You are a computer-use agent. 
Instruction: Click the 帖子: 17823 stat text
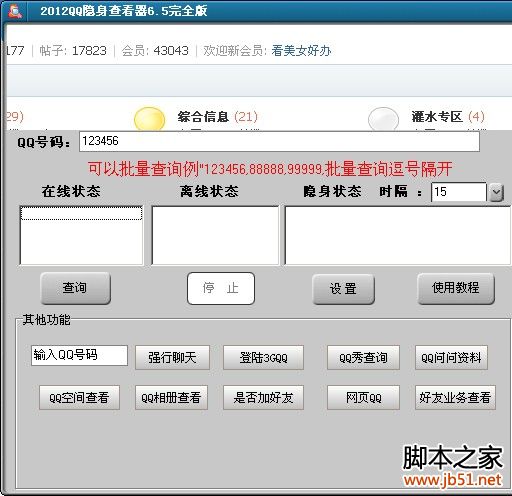pyautogui.click(x=73, y=51)
